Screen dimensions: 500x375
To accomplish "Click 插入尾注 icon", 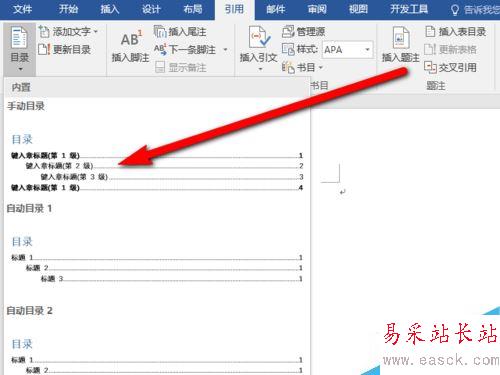I will [160, 32].
